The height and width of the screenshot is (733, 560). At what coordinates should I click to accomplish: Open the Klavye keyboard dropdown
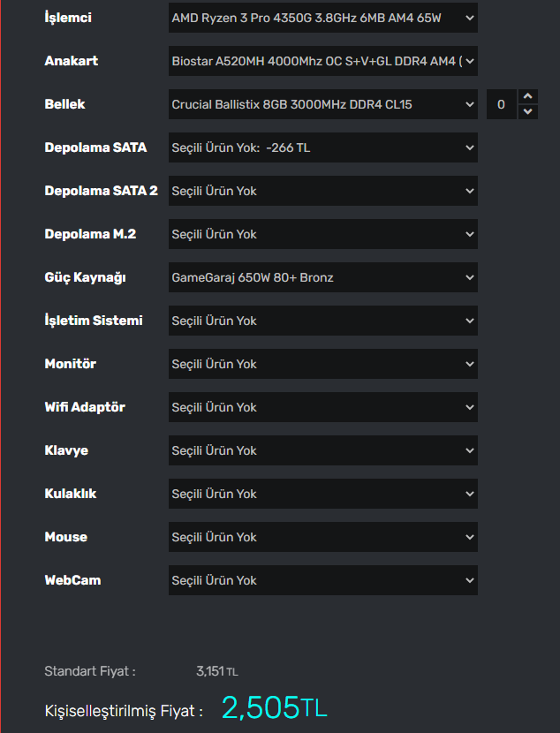click(322, 450)
